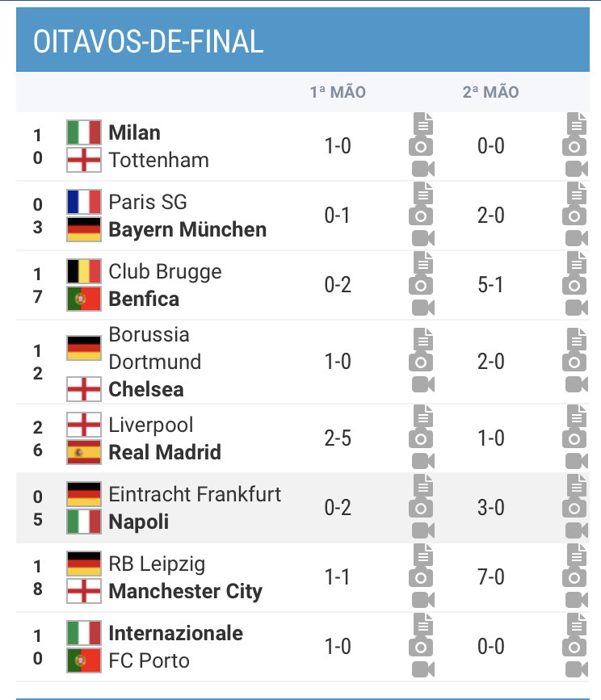Image resolution: width=601 pixels, height=700 pixels.
Task: Click the Italy flag beside Internazionale
Action: (84, 633)
